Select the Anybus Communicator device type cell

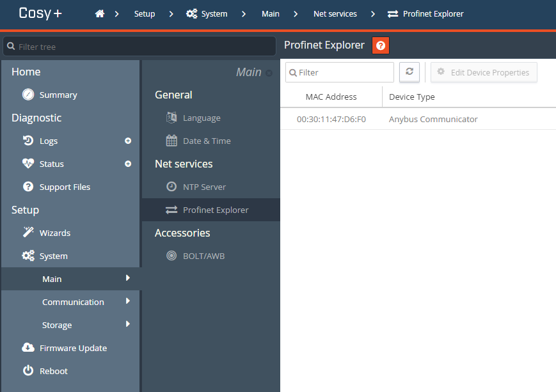433,119
